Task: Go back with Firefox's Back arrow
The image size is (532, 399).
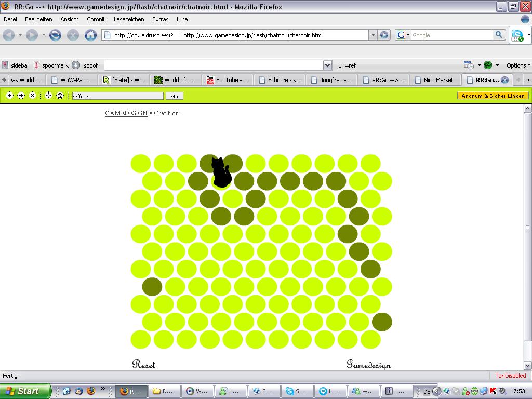Action: click(x=9, y=35)
